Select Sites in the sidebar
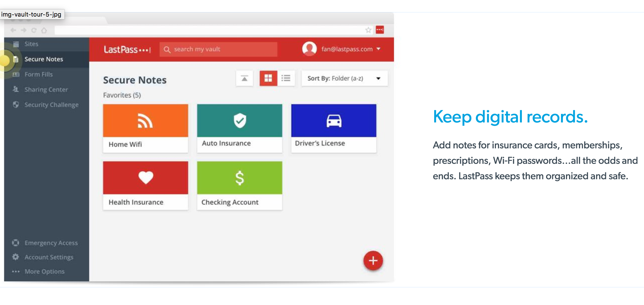 click(31, 44)
